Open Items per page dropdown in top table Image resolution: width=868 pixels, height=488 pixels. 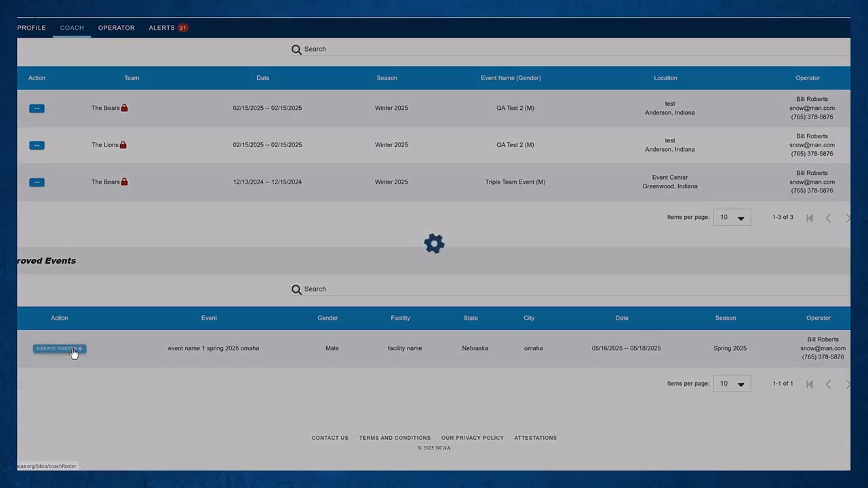pos(732,218)
